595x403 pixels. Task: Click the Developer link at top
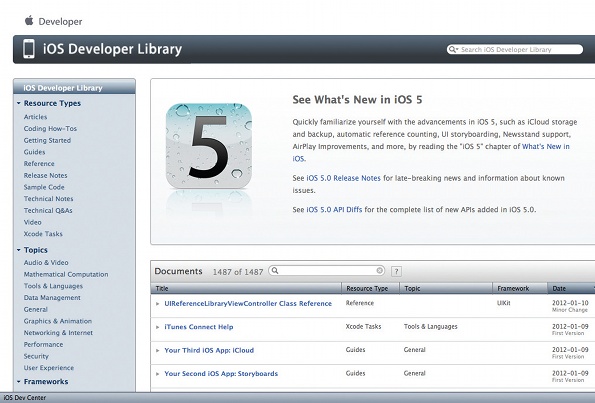click(x=60, y=22)
